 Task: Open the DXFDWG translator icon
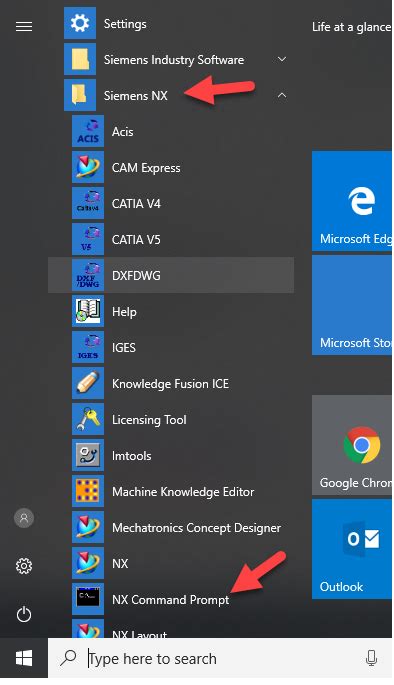click(x=88, y=275)
